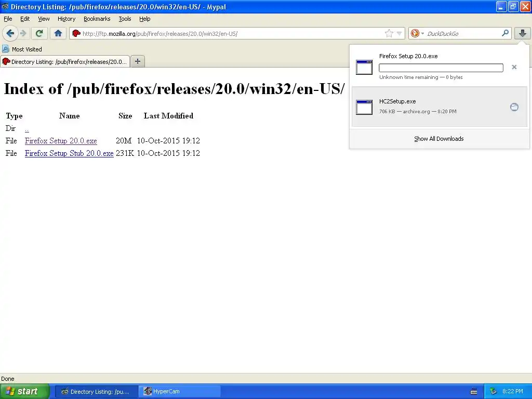Click the 'Size' column header
This screenshot has height=399, width=532.
pos(125,116)
